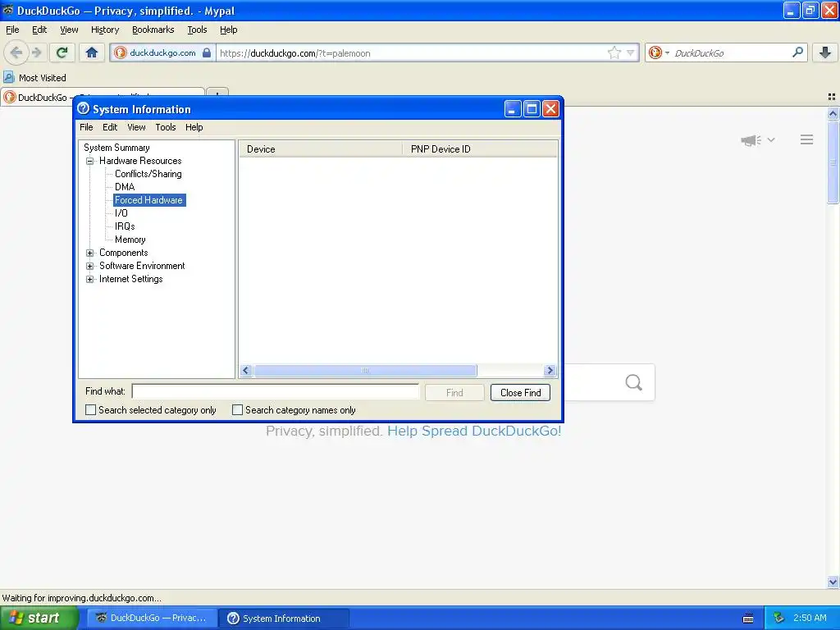Click inside the Find what text field
This screenshot has height=630, width=840.
[276, 391]
